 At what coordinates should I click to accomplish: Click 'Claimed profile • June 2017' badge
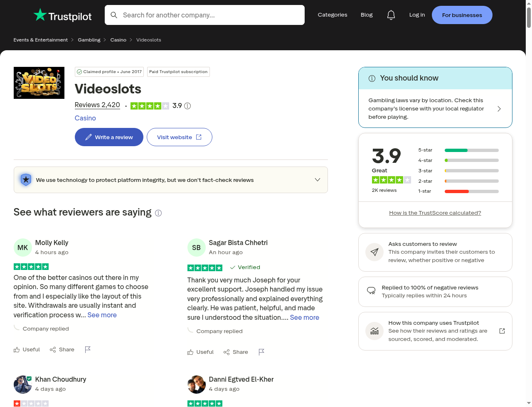[x=109, y=72]
